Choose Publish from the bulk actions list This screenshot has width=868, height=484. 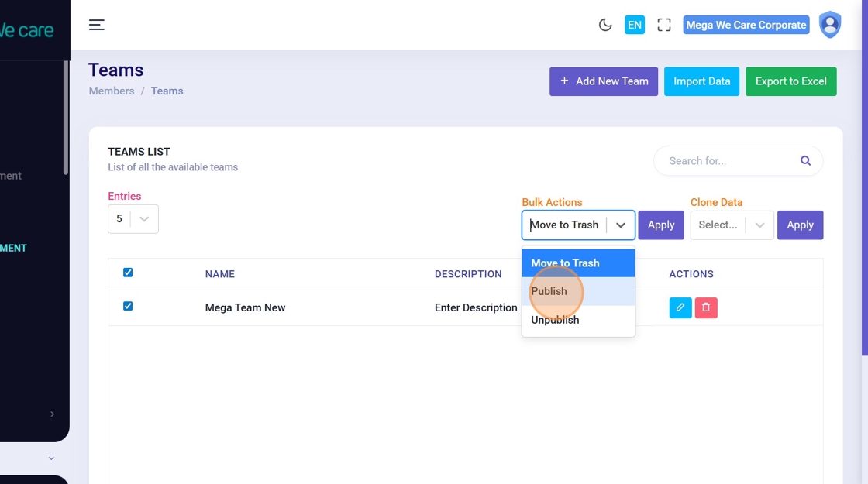(549, 291)
